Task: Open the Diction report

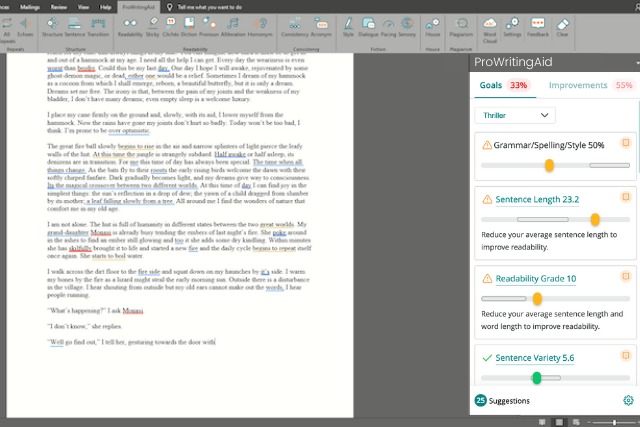Action: (x=189, y=28)
